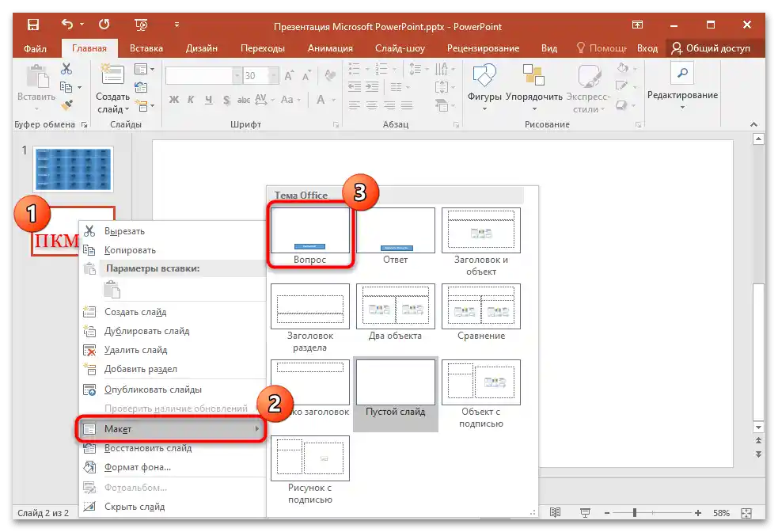Click the Вход sign-in link

[647, 48]
